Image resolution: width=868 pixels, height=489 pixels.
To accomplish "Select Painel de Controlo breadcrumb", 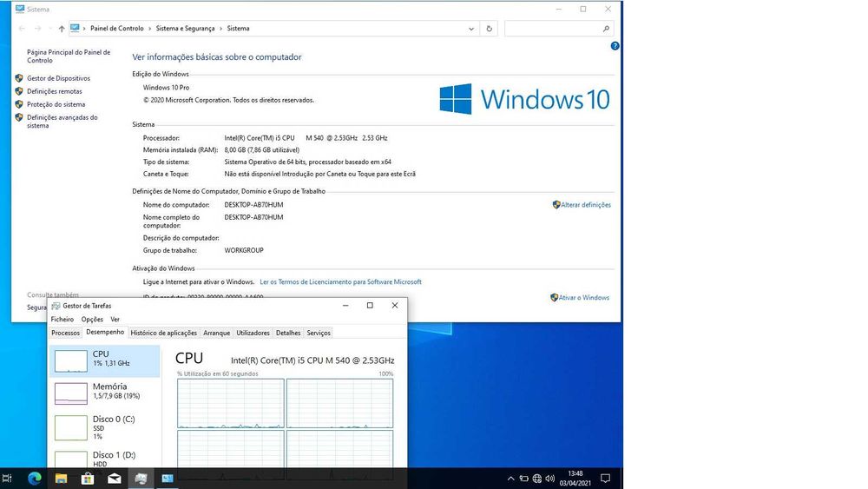I will click(x=117, y=29).
